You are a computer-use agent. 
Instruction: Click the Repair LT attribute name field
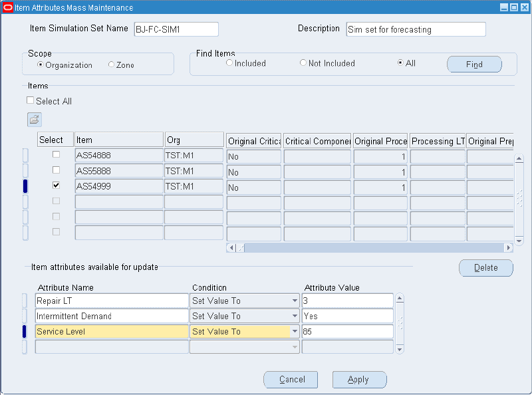tap(112, 301)
